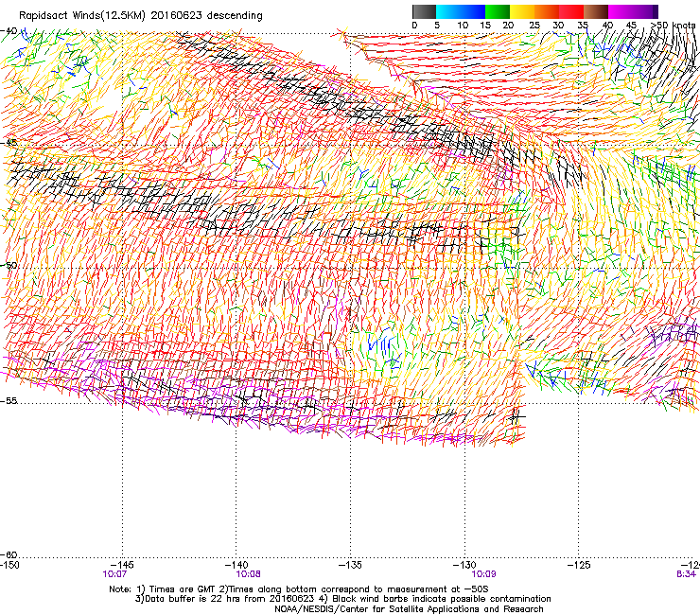Image resolution: width=700 pixels, height=615 pixels.
Task: Click the purple "10:07" time label
Action: [x=114, y=574]
